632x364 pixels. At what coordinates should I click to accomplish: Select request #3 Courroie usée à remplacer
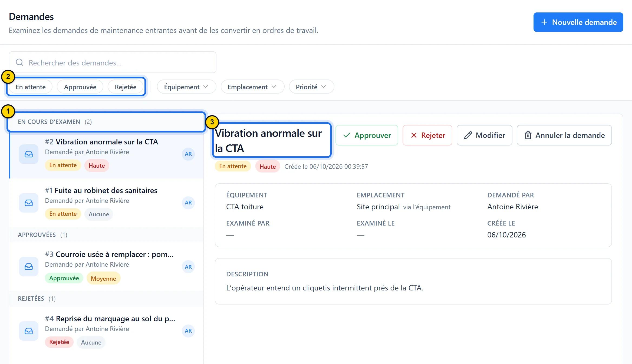tap(106, 267)
